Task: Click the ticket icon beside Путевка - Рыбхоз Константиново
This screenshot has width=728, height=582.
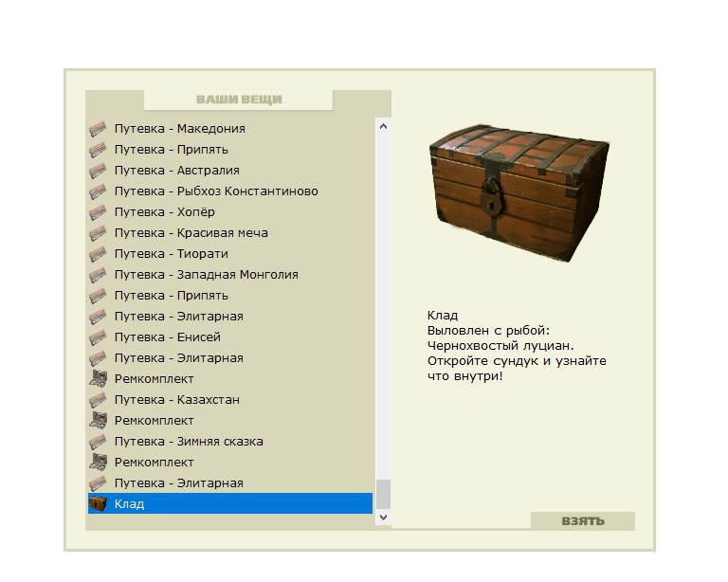Action: point(98,191)
